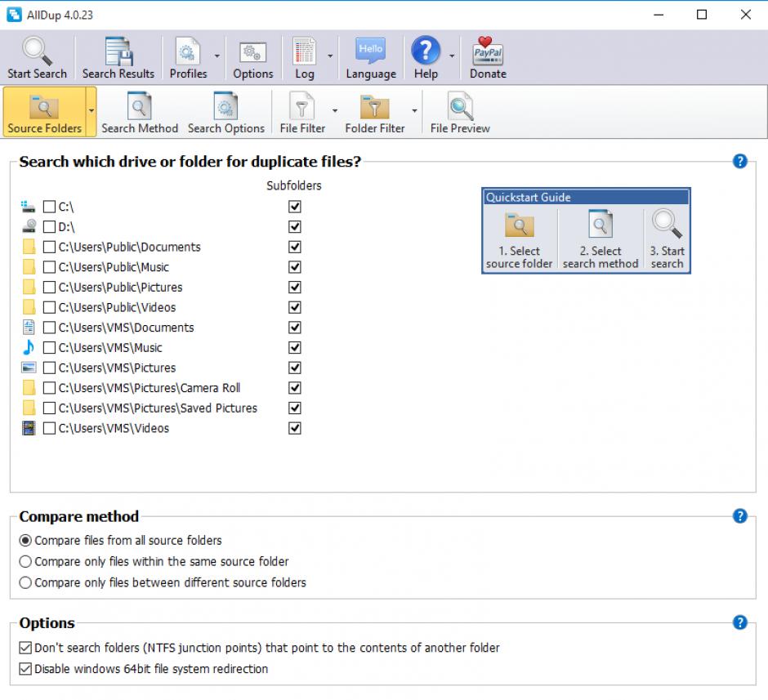
Task: Click the D:\ disc drive icon
Action: (x=29, y=226)
